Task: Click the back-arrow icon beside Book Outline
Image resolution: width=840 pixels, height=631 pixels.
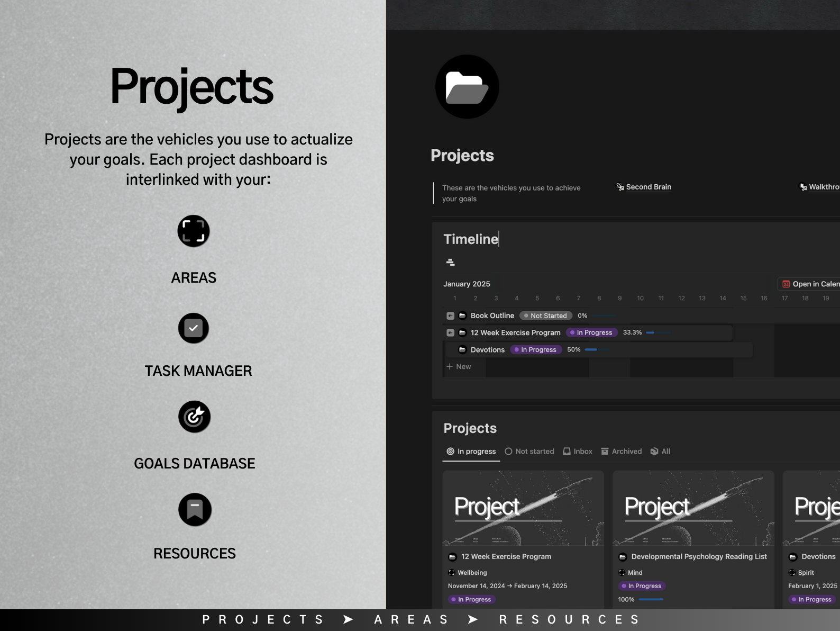Action: point(450,315)
